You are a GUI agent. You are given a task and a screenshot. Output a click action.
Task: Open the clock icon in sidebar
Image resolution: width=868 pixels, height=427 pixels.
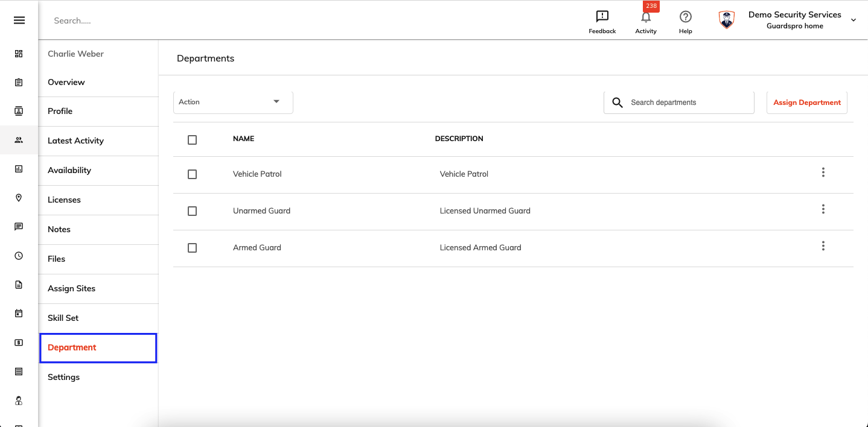(x=19, y=256)
